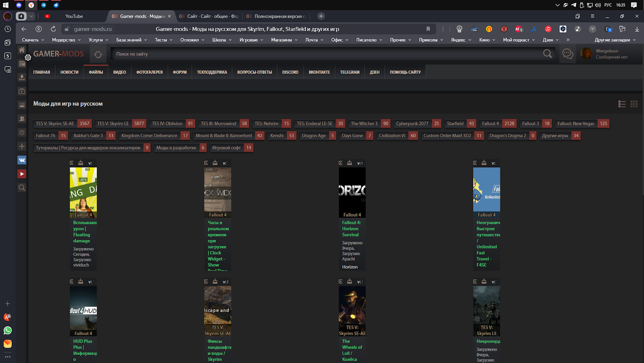Screen dimensions: 644x363
Task: Open the DISCORD menu item
Action: click(290, 72)
